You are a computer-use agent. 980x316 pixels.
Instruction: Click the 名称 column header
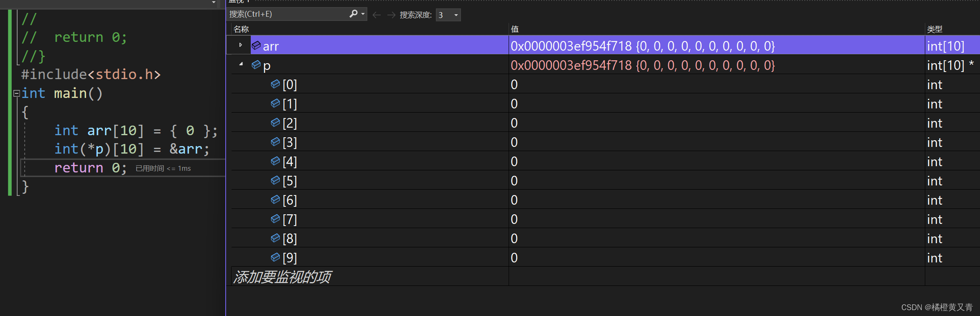tap(241, 29)
